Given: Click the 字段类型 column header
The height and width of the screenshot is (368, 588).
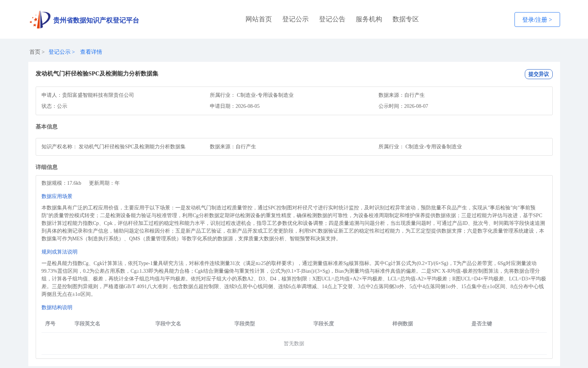Looking at the screenshot, I should pyautogui.click(x=245, y=323).
